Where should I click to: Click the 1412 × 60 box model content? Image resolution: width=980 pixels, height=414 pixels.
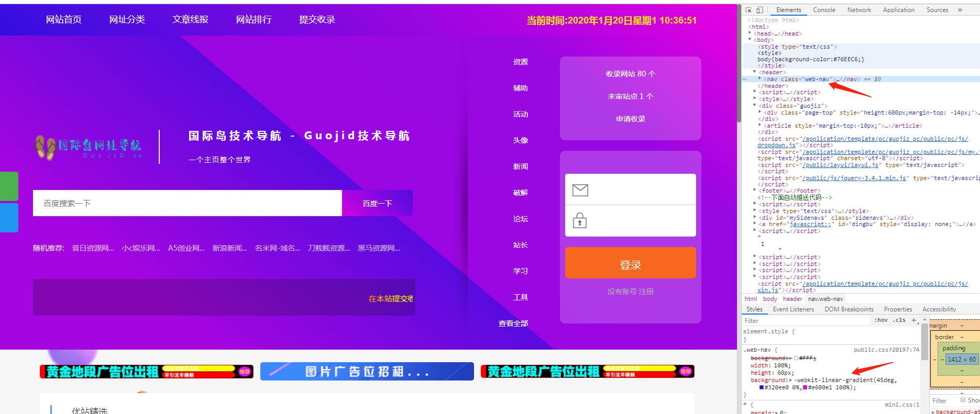click(x=962, y=360)
